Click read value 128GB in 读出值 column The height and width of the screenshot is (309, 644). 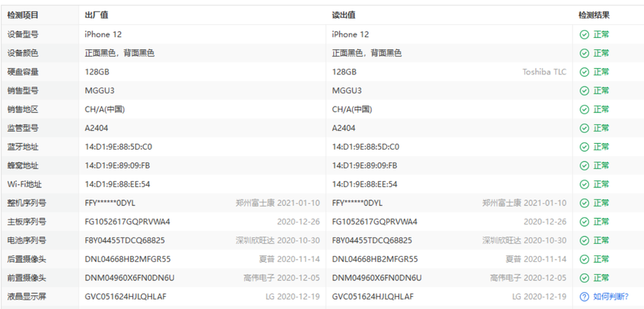[x=344, y=72]
